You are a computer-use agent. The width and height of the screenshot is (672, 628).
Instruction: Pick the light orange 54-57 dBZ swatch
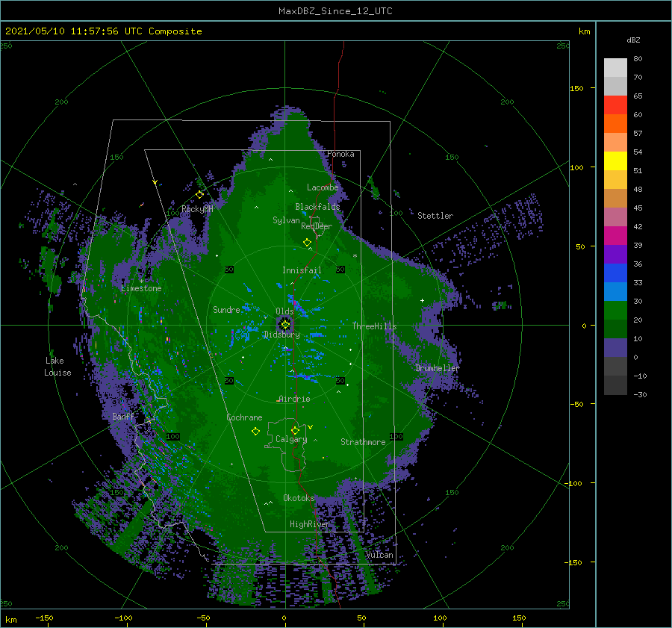615,143
